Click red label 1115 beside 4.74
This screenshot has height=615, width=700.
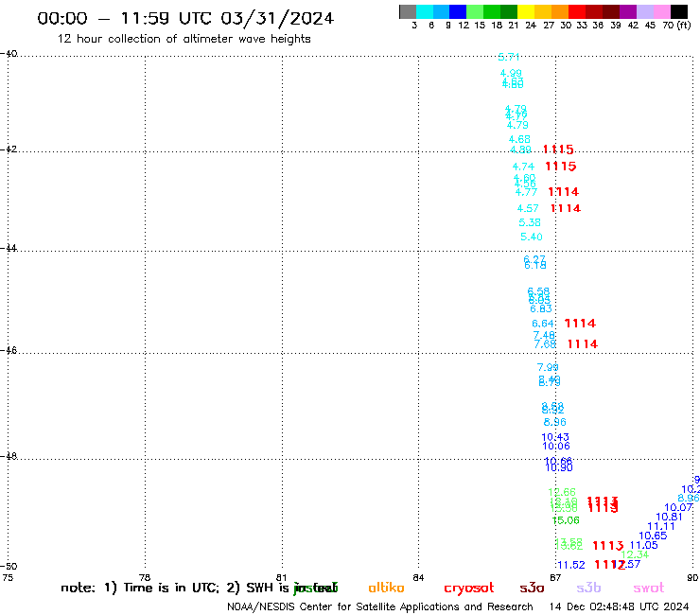tap(561, 167)
